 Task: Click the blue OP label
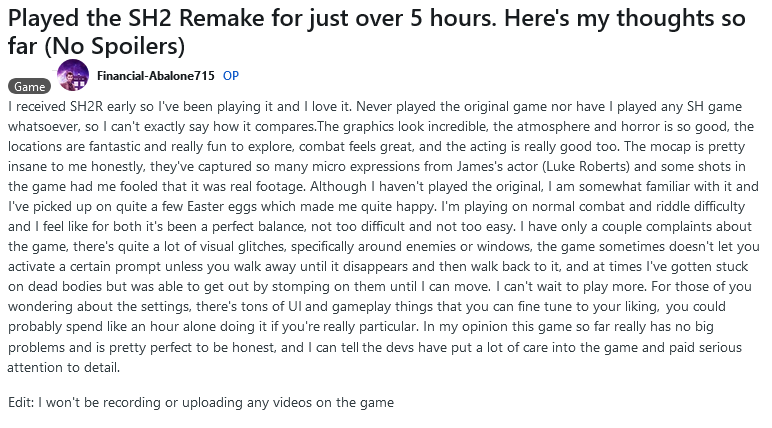coord(231,75)
